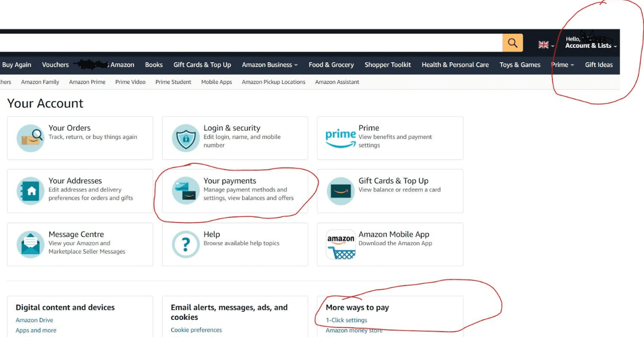Screen dimensions: 644x337
Task: Click the Amazon Mobile App cart icon
Action: tap(341, 245)
